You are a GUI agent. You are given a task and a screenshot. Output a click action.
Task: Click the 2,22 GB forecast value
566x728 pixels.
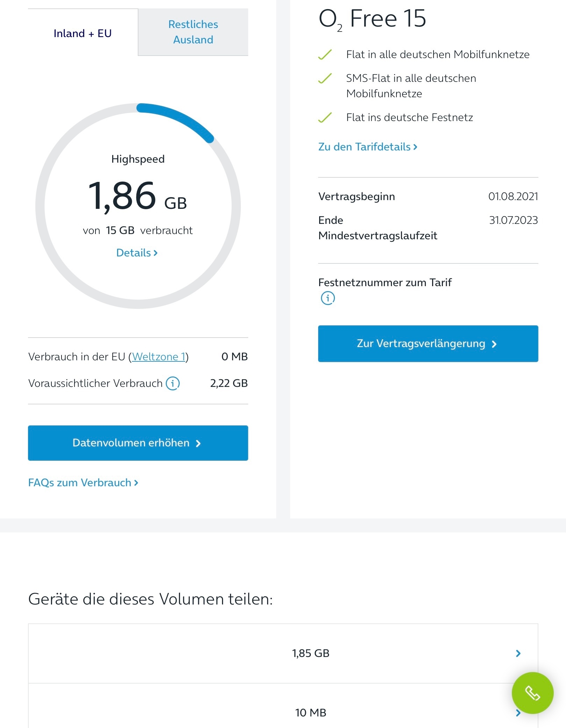(229, 383)
